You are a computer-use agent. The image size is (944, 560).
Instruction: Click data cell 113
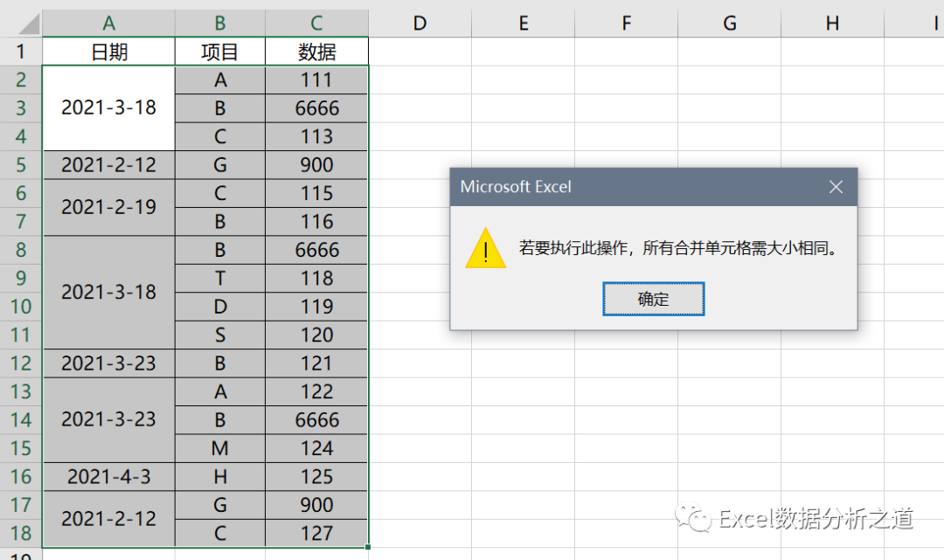coord(316,136)
